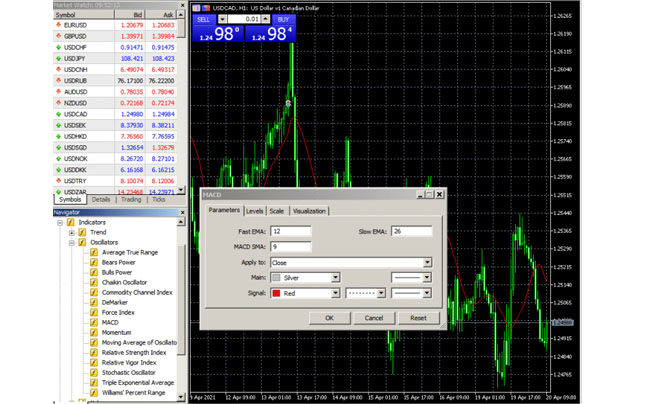Collapse the Oscillators tree folder
The image size is (660, 404).
coord(72,242)
